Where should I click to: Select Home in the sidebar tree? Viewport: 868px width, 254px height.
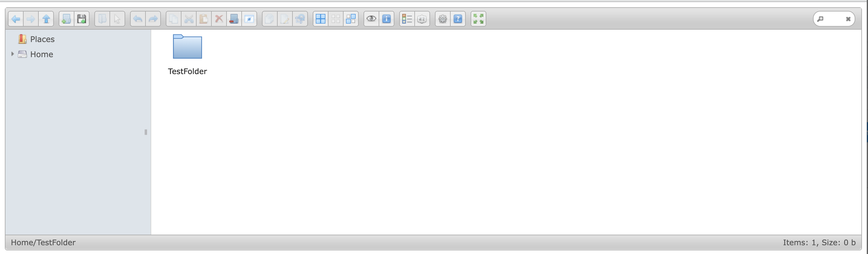coord(41,54)
